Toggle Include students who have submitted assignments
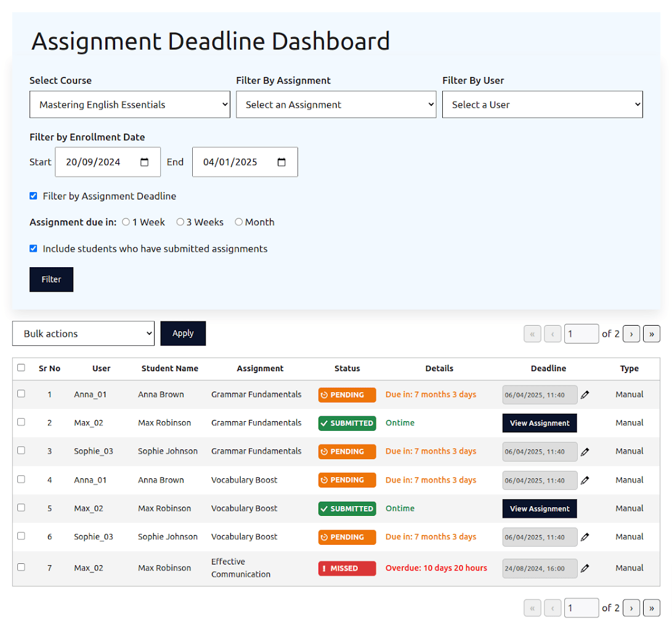This screenshot has height=631, width=672. click(33, 249)
